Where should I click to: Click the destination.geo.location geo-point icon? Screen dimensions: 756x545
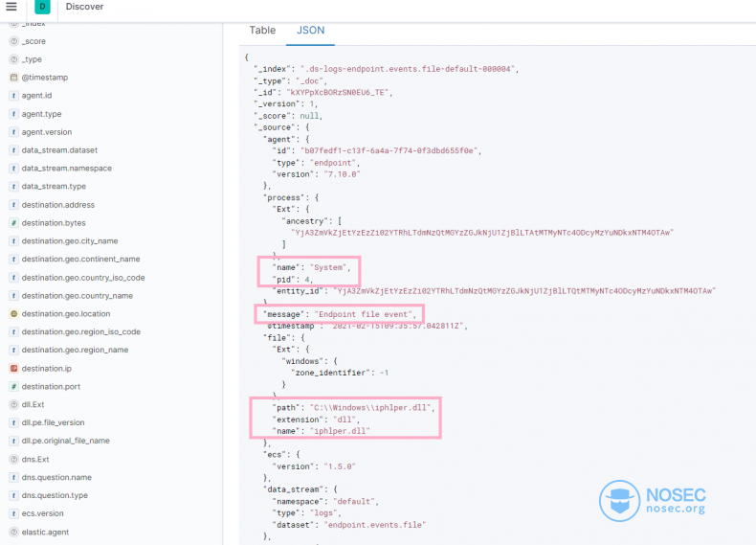pos(14,314)
